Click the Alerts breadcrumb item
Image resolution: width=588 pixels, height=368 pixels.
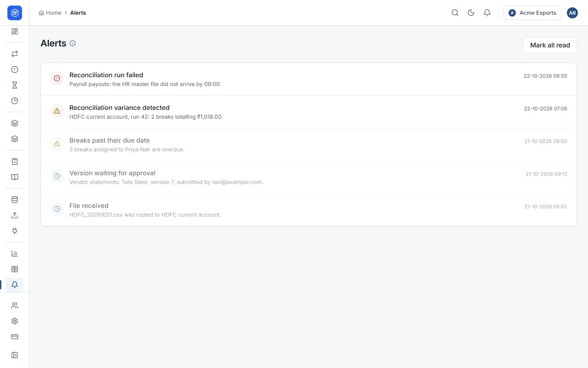(78, 13)
